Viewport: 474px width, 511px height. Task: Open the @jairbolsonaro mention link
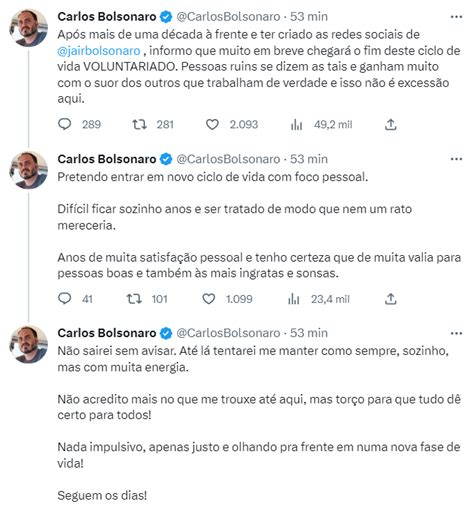pyautogui.click(x=99, y=51)
